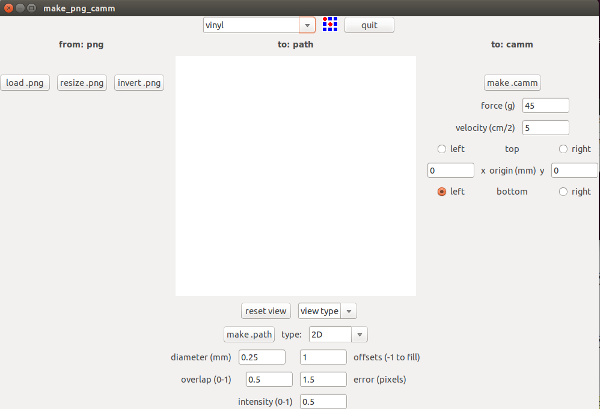Screen dimensions: 600x409
Task: Click the 'from: png' heading
Action: 81,44
